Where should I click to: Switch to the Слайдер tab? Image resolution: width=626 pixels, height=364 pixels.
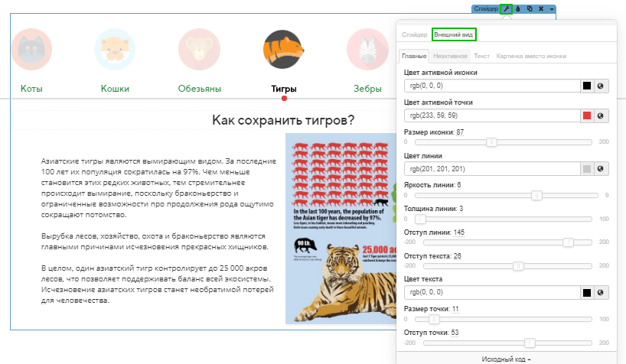point(415,35)
